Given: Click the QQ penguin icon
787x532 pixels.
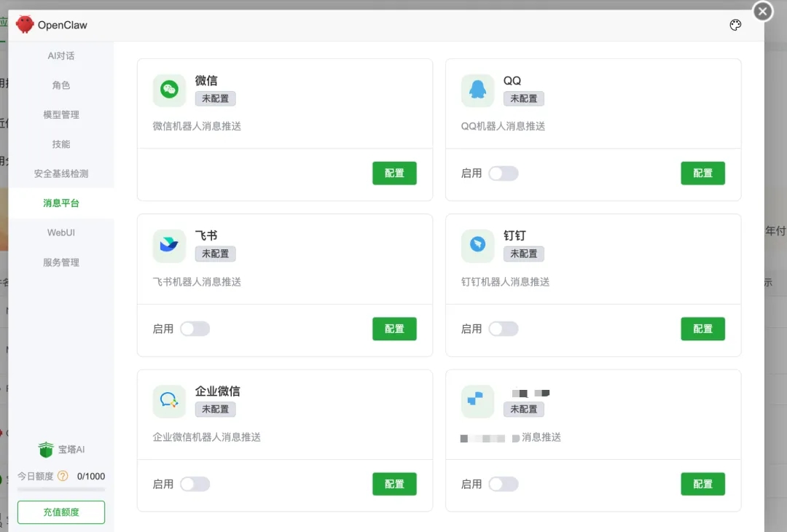Looking at the screenshot, I should (x=477, y=89).
